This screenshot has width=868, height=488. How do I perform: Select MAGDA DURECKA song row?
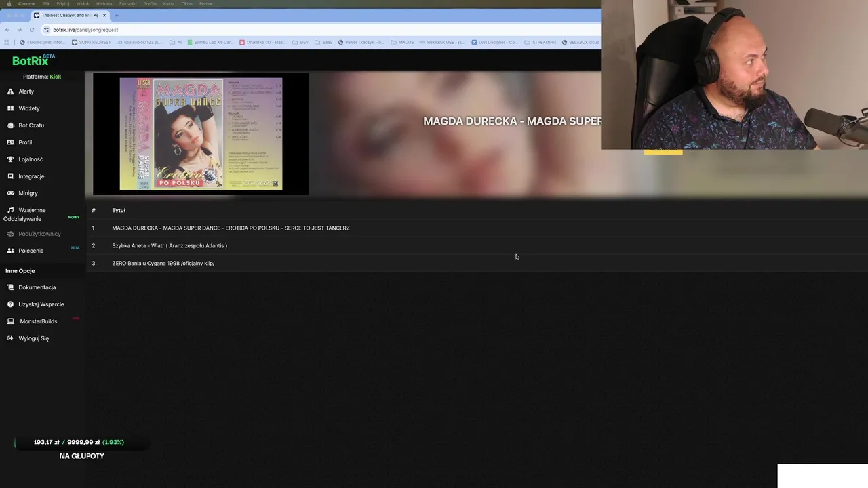click(x=477, y=228)
